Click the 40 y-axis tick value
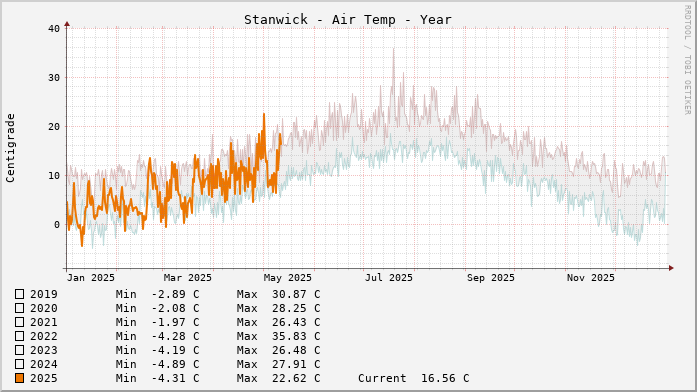697x392 pixels. click(54, 28)
